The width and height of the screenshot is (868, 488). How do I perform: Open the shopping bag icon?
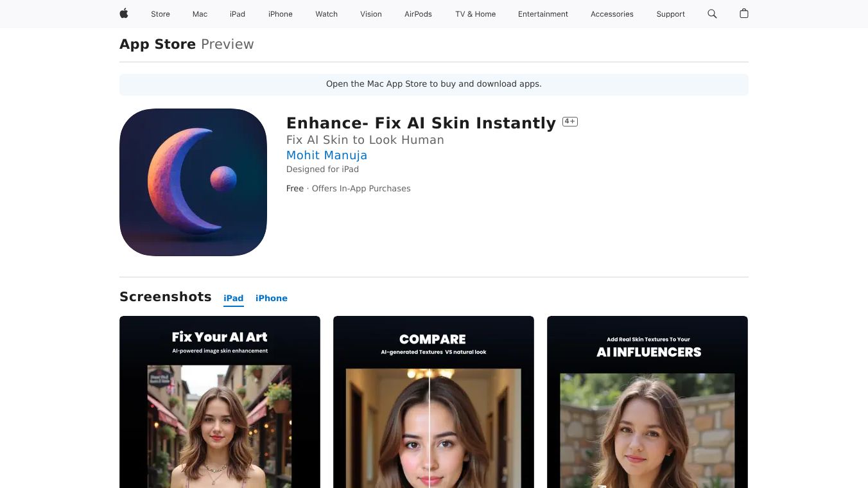coord(744,13)
